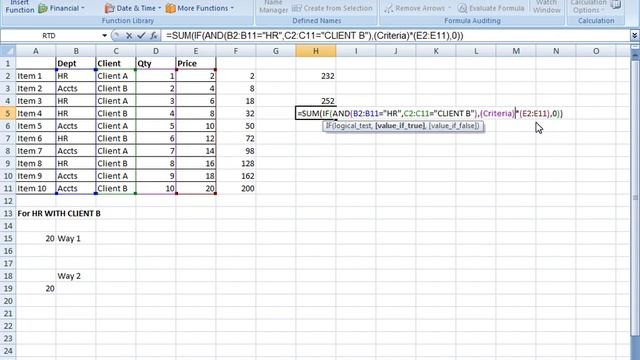Viewport: 640px width, 360px height.
Task: Click inside the formula bar text
Action: (x=314, y=36)
